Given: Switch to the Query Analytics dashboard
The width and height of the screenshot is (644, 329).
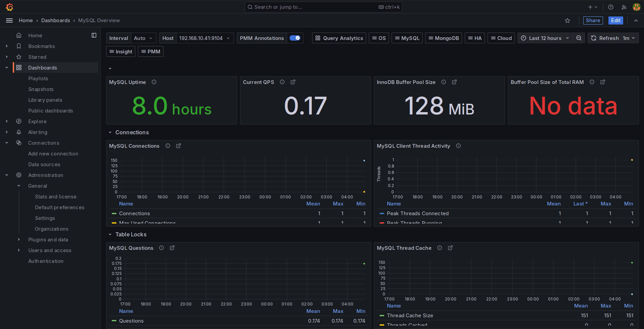Looking at the screenshot, I should pos(339,38).
